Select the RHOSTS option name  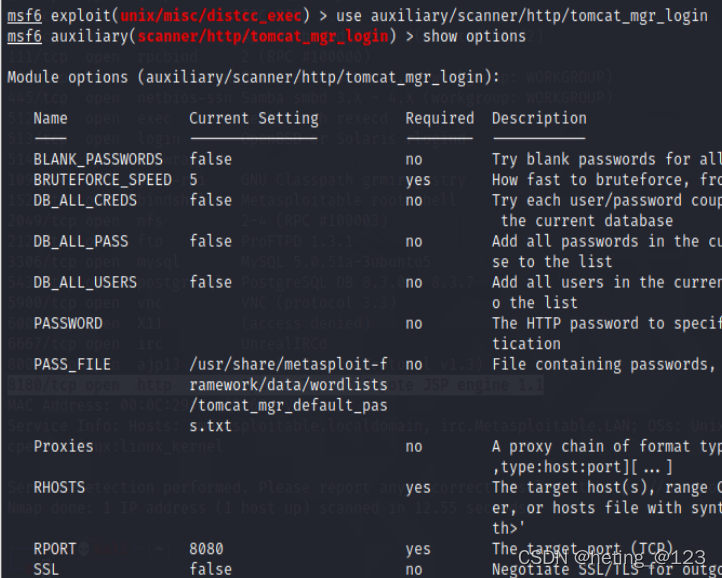(59, 487)
